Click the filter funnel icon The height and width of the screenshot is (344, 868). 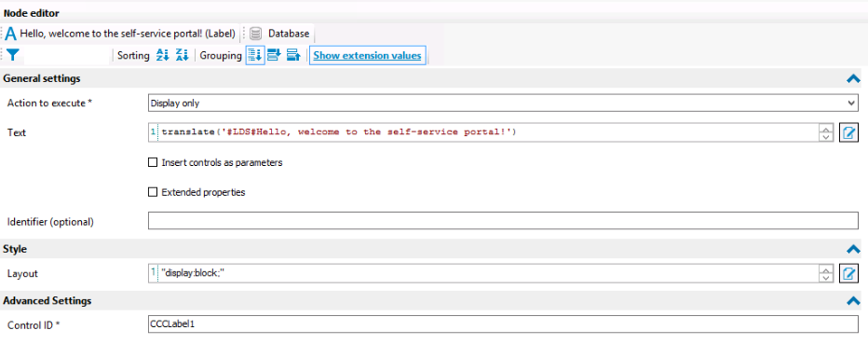pos(13,55)
